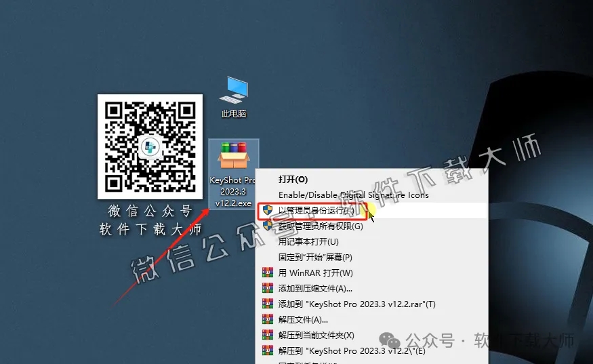
Task: Click the shield icon beside 以管理员身份运行
Action: [268, 210]
